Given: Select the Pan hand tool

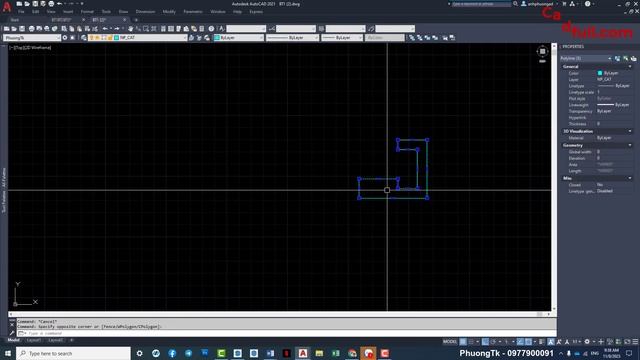Looking at the screenshot, I should click(x=130, y=29).
